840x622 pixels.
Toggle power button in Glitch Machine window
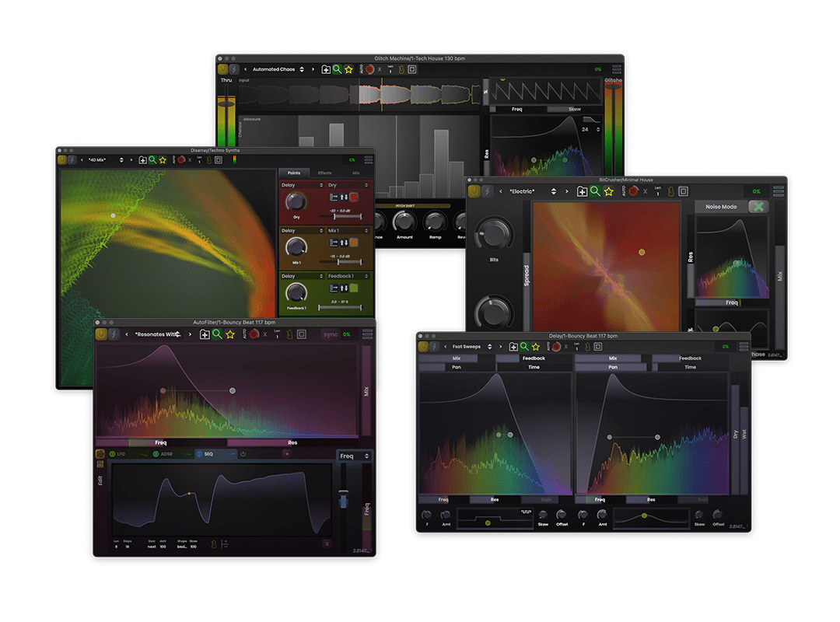pyautogui.click(x=223, y=69)
